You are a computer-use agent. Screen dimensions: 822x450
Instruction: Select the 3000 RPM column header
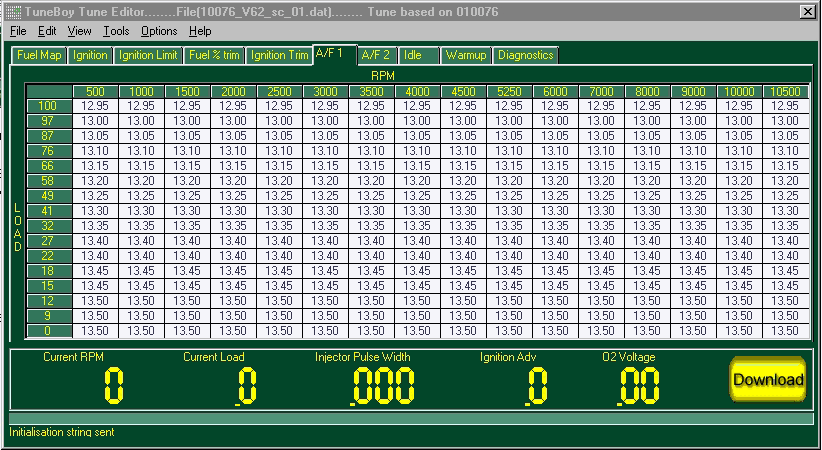point(326,92)
